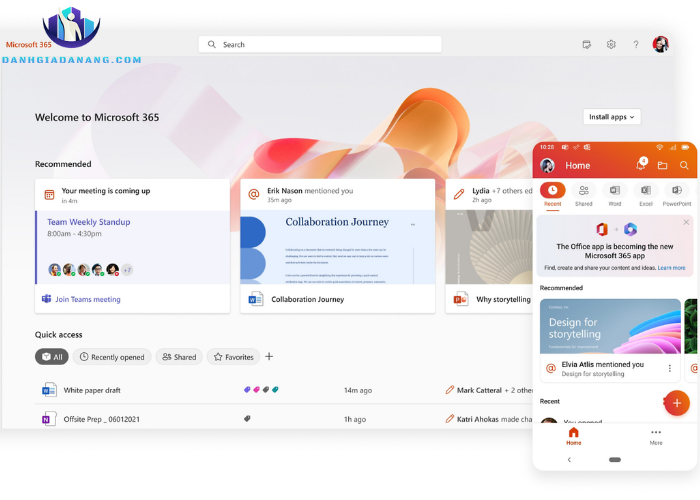
Task: Click in the Search input field
Action: [320, 44]
